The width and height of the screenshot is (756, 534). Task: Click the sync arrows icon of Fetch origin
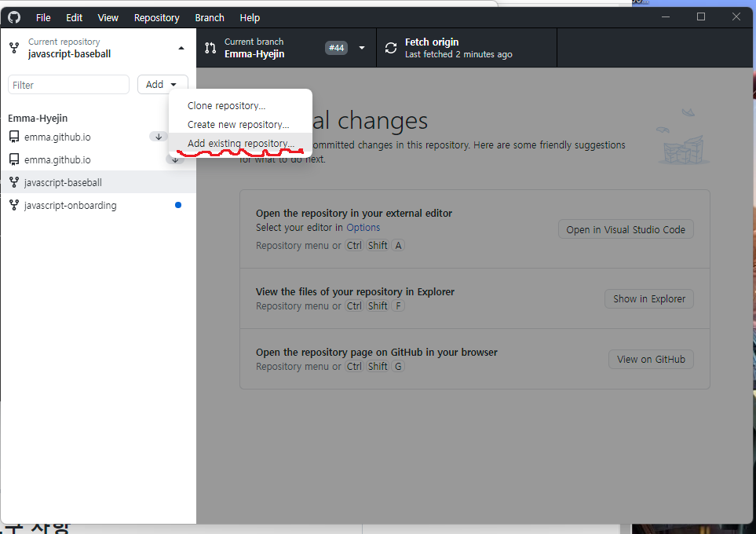tap(391, 48)
